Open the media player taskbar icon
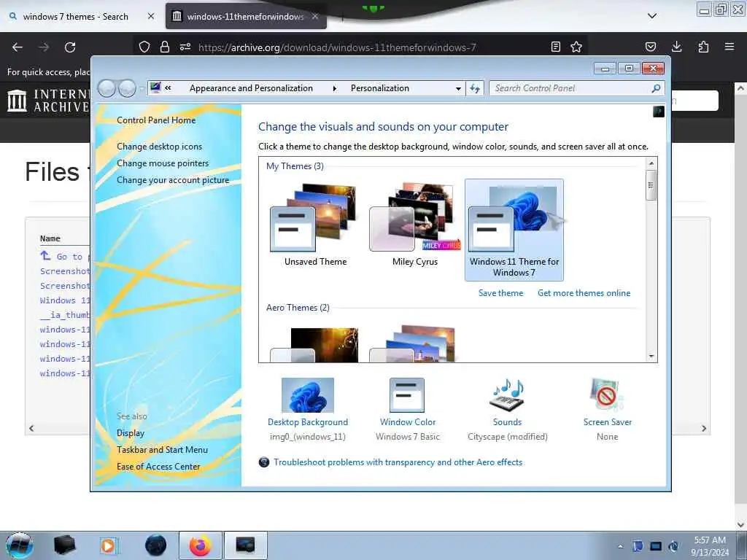Image resolution: width=747 pixels, height=560 pixels. [109, 545]
